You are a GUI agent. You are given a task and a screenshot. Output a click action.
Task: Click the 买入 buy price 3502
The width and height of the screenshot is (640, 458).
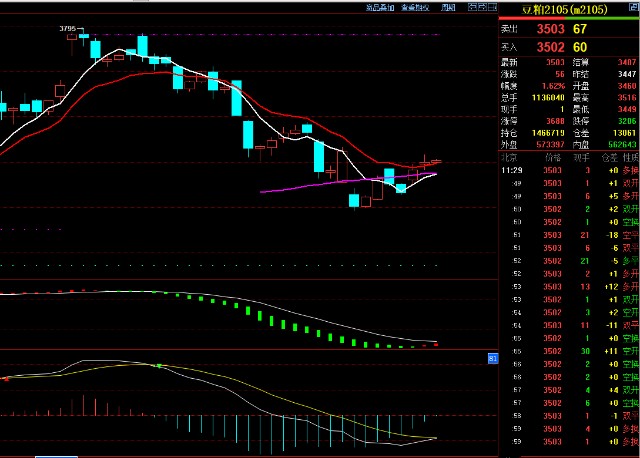tap(551, 46)
